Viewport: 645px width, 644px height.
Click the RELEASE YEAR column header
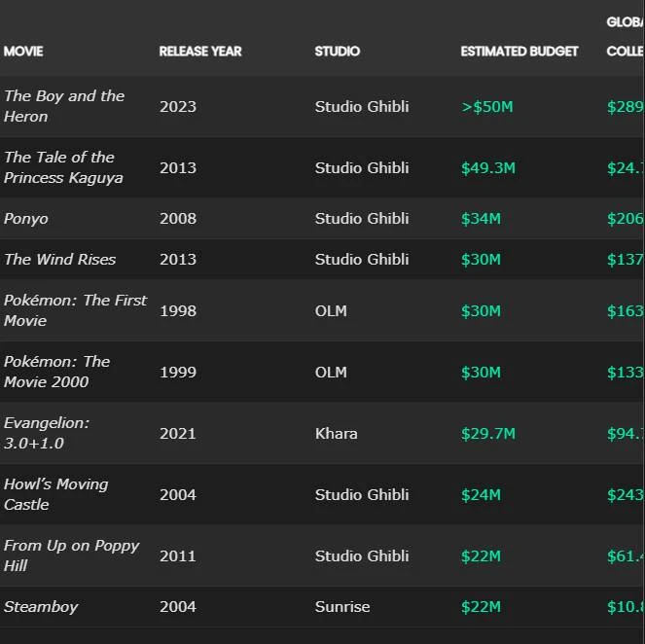coord(200,51)
